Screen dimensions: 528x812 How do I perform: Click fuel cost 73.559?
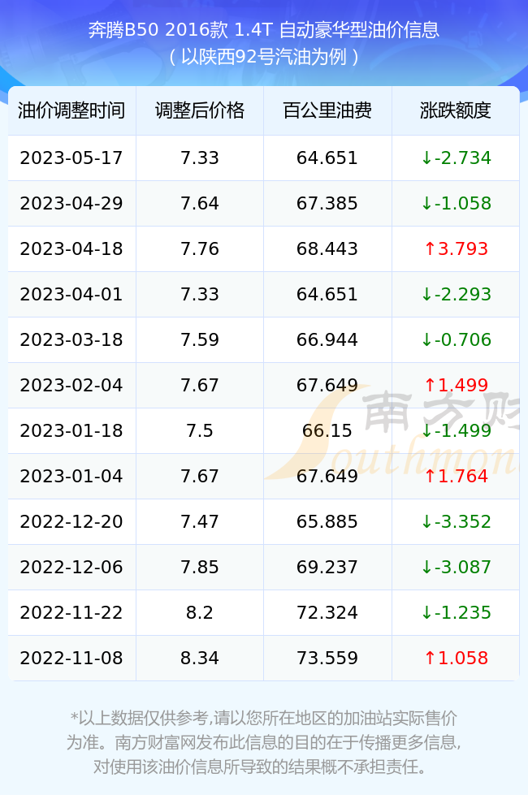(327, 659)
